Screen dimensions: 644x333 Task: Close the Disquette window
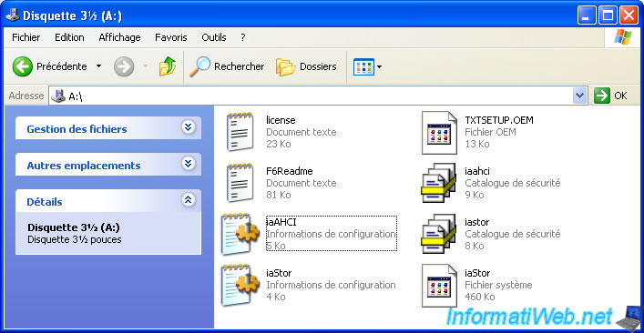click(x=629, y=16)
